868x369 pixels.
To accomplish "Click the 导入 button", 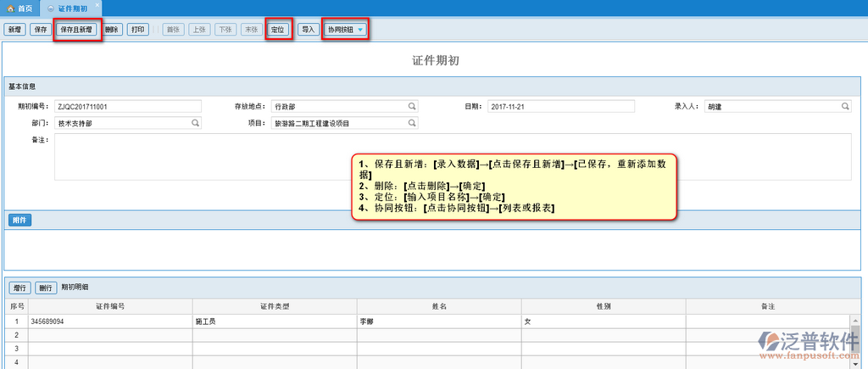I will coord(308,30).
